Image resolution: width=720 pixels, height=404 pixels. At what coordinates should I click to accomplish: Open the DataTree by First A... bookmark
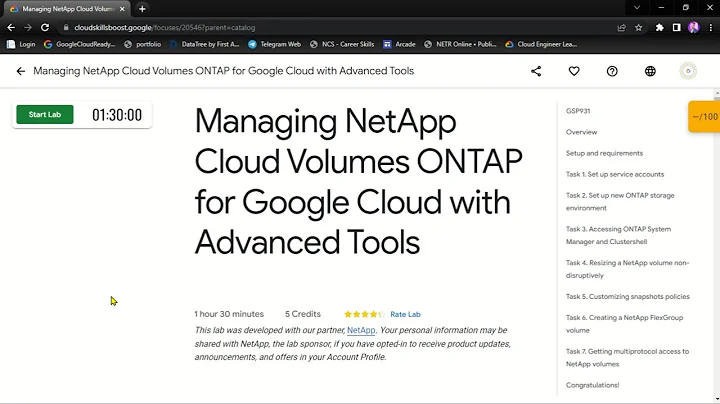[x=205, y=45]
